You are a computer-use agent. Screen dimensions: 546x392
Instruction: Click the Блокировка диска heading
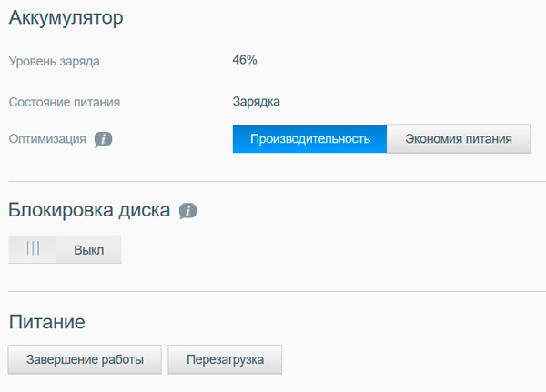pyautogui.click(x=89, y=210)
